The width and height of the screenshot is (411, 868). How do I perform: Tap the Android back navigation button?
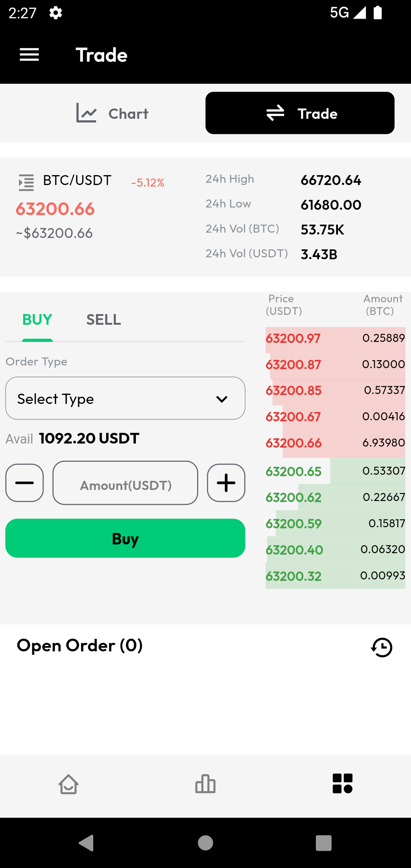pyautogui.click(x=86, y=843)
